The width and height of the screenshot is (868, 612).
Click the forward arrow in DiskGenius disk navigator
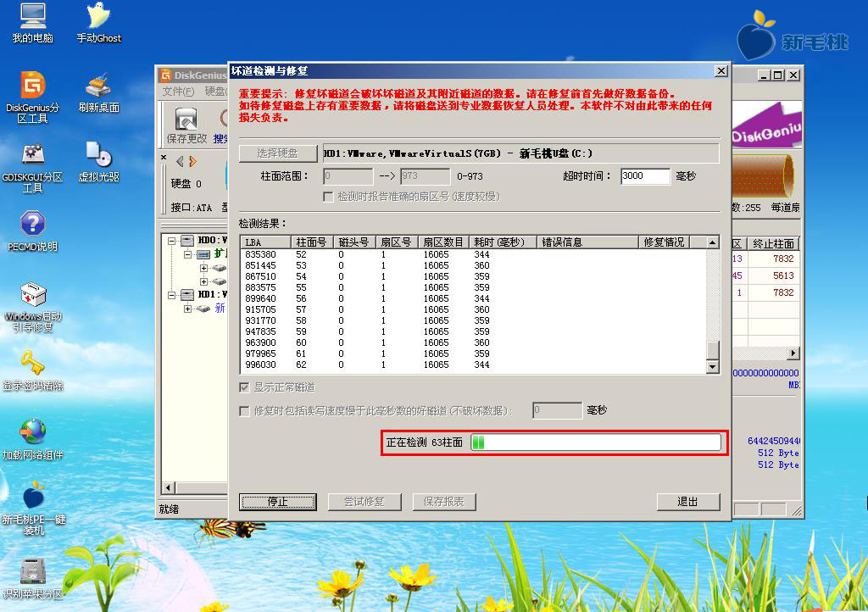(192, 162)
